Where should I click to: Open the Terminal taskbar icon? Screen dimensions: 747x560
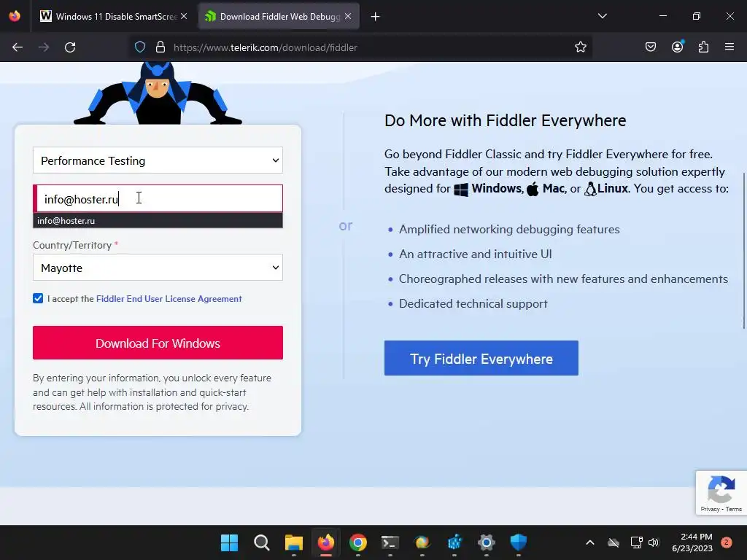pos(390,542)
